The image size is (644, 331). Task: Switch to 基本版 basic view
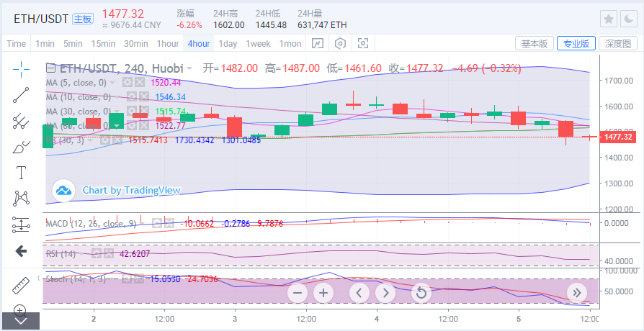click(x=535, y=43)
